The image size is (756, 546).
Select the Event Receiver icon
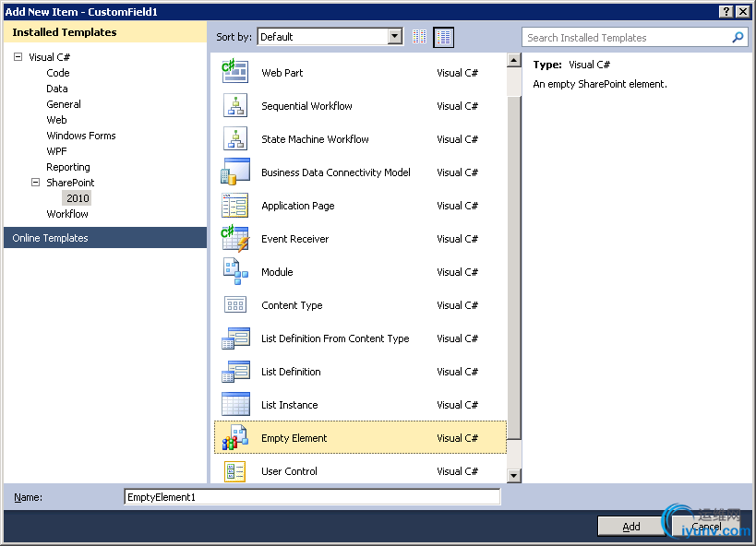point(235,239)
